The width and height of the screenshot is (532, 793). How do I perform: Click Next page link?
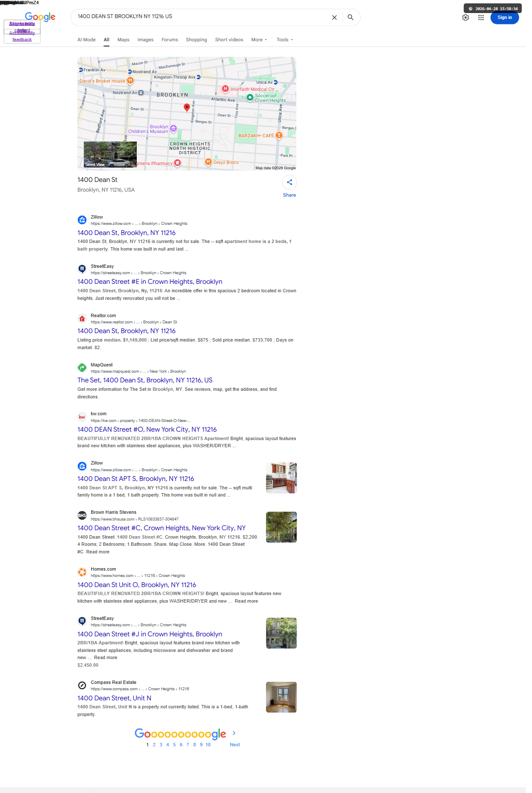pos(235,745)
